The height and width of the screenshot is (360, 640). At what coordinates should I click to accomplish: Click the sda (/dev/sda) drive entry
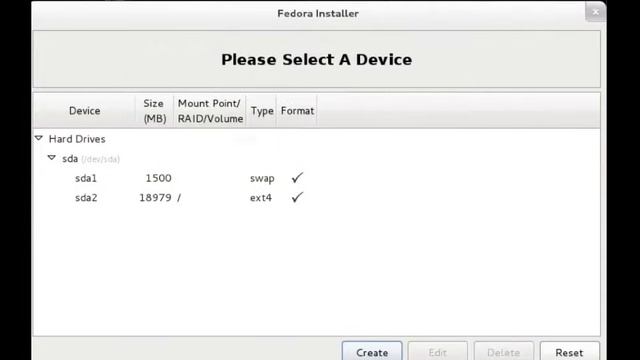[x=91, y=158]
